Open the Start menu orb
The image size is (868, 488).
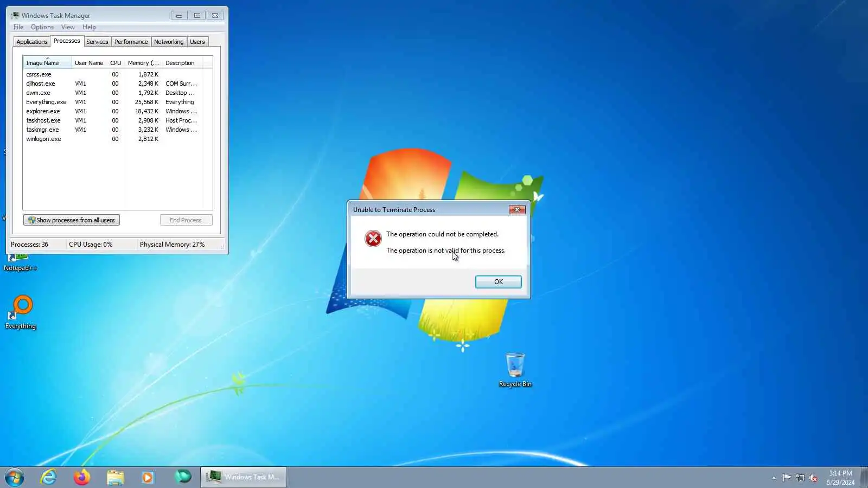(15, 477)
